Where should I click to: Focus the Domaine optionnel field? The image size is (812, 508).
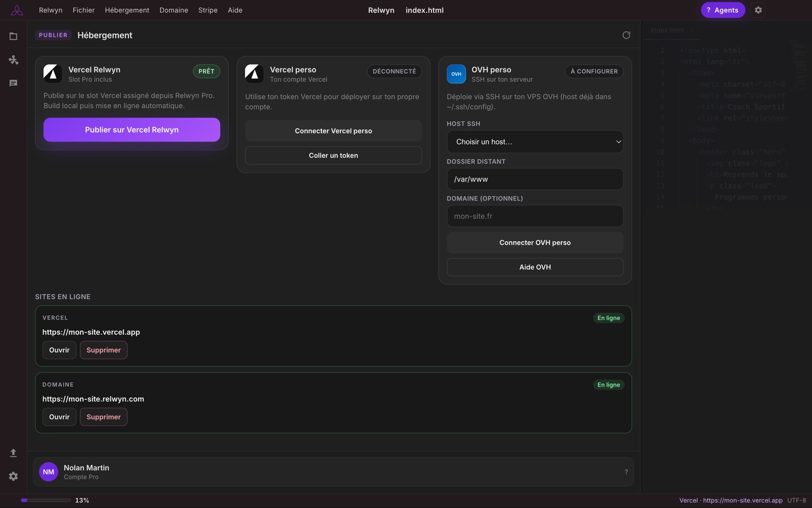pos(535,216)
